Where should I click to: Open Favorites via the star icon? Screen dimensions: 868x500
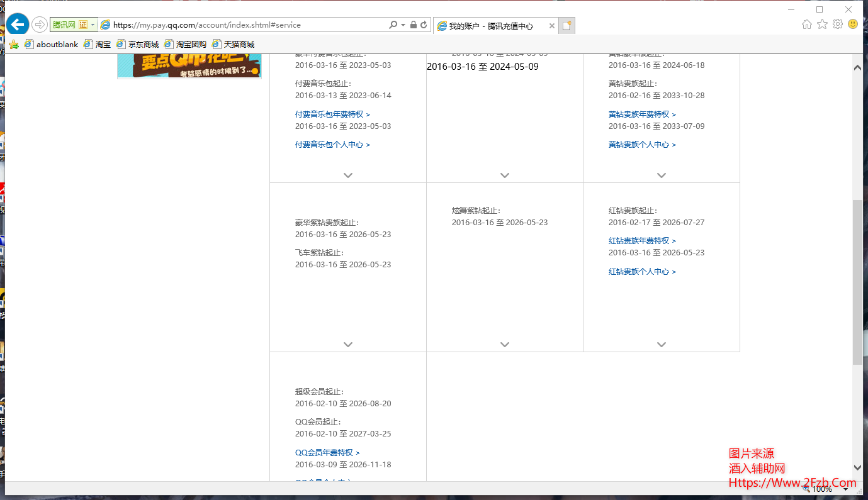coord(822,24)
